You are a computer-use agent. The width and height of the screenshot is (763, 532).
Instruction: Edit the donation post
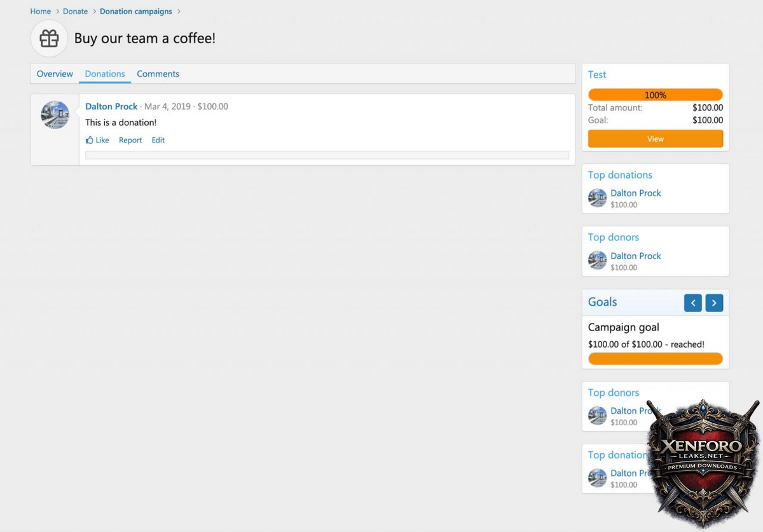(x=158, y=140)
